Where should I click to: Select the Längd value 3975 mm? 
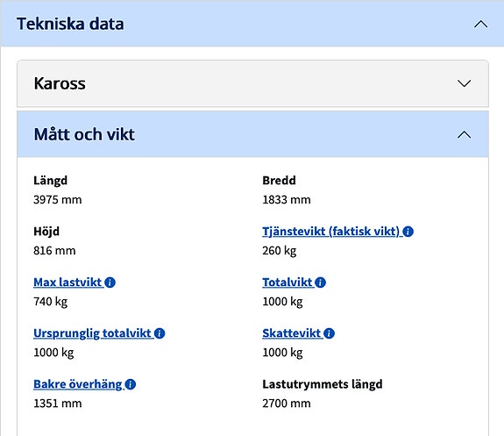click(58, 199)
